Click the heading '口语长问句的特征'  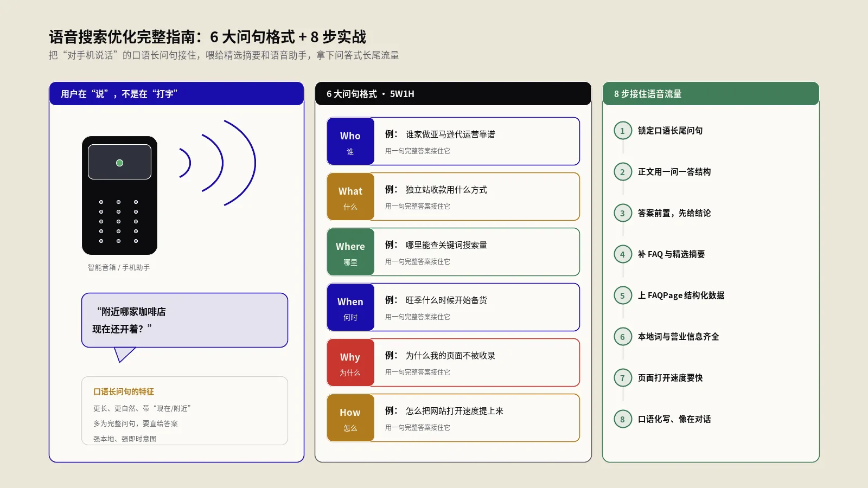[x=124, y=391]
